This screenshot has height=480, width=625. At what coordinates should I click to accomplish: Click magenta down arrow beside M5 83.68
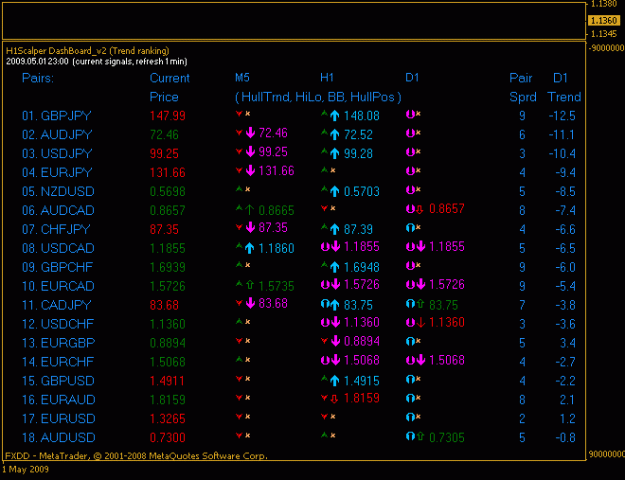tap(250, 303)
